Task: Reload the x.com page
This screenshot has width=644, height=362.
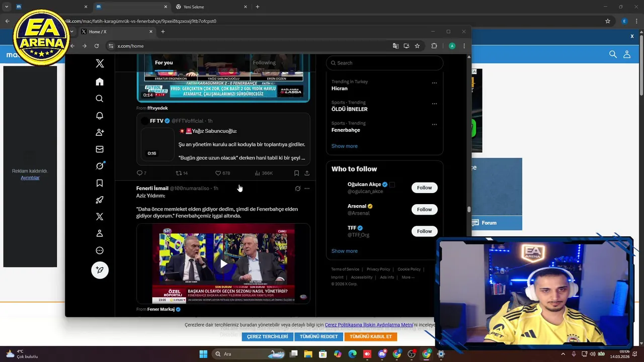Action: pyautogui.click(x=97, y=46)
